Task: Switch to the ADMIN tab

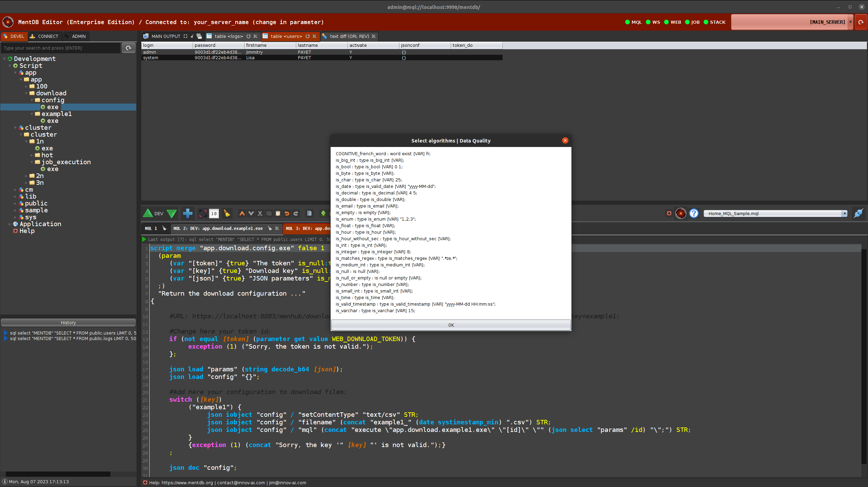Action: (75, 36)
